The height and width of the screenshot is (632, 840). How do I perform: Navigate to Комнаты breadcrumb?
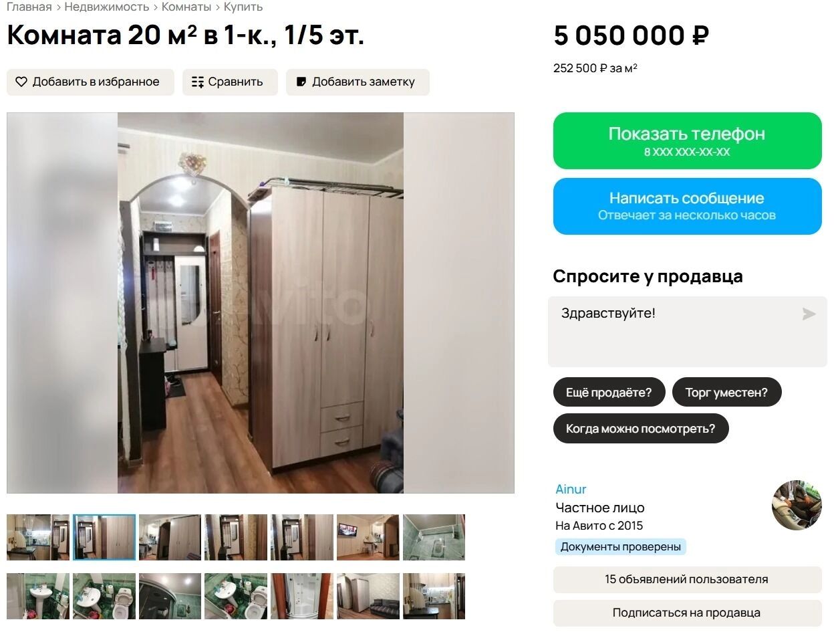coord(186,7)
